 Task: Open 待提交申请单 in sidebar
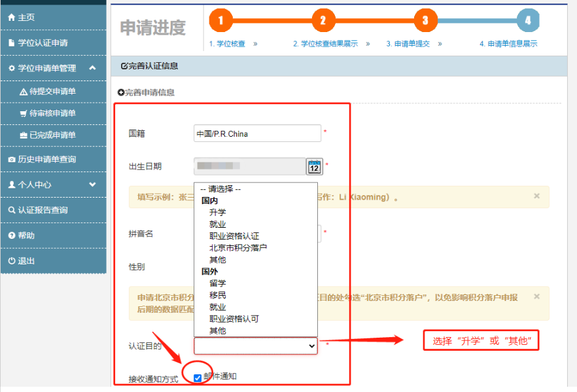click(52, 92)
